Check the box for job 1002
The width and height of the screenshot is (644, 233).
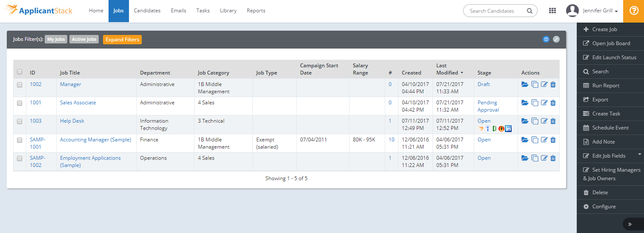(x=20, y=85)
